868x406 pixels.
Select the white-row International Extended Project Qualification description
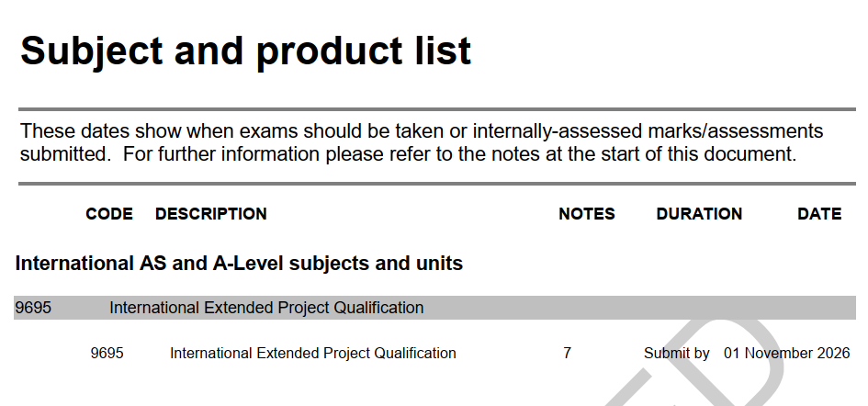coord(313,354)
